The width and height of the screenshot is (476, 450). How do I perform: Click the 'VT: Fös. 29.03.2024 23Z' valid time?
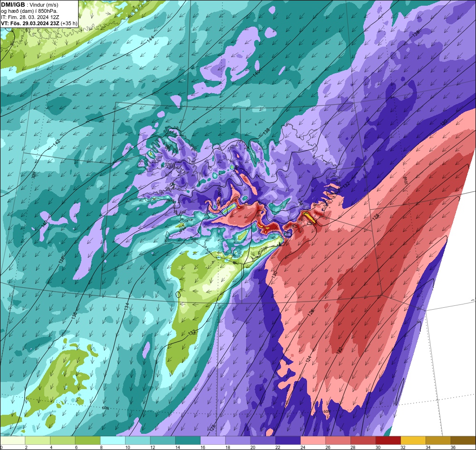pos(30,23)
